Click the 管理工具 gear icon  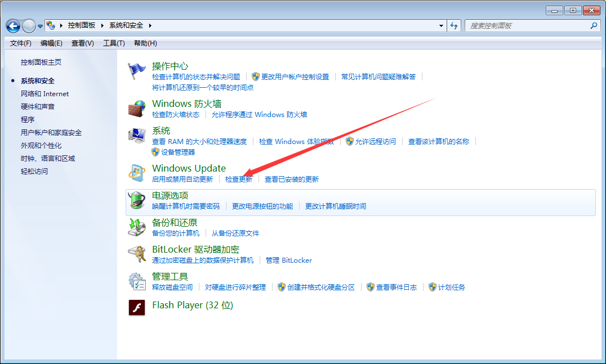(136, 281)
